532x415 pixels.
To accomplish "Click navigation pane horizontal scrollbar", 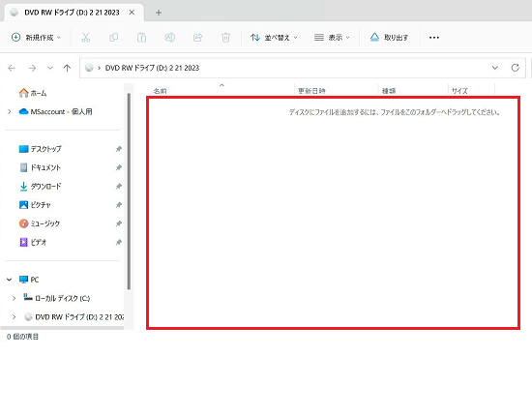I will [62, 328].
